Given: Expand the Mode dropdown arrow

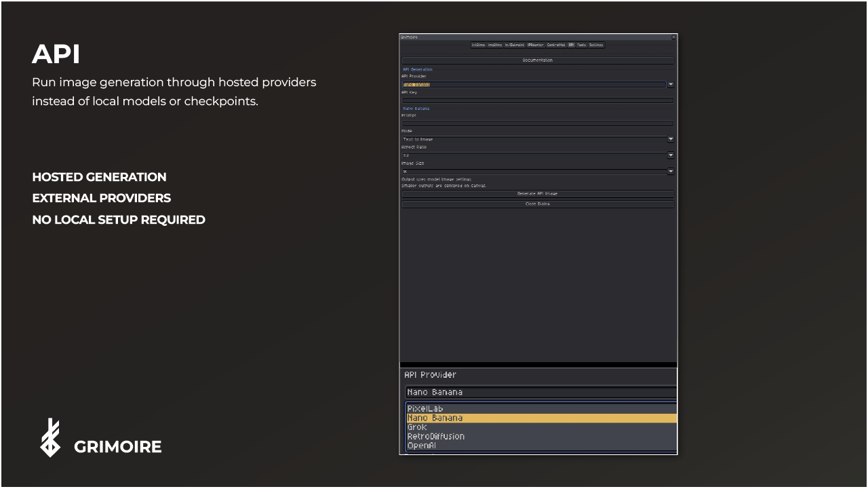Looking at the screenshot, I should tap(671, 139).
